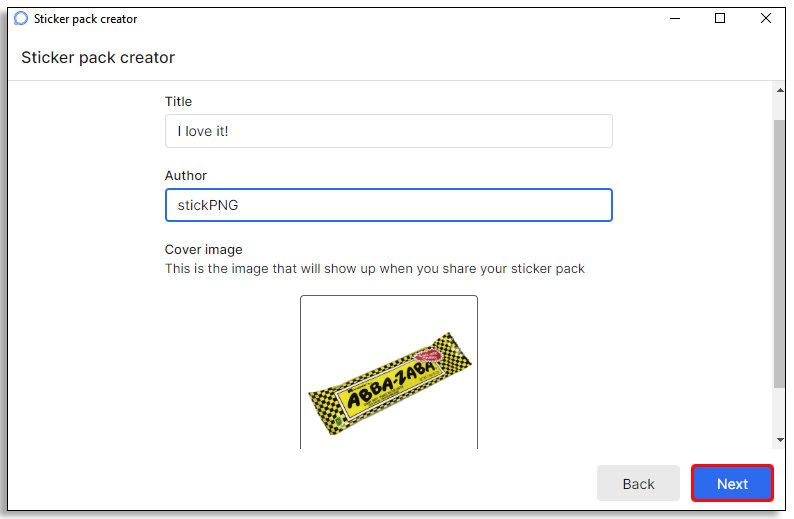
Task: Click the cover image description text
Action: coord(375,268)
